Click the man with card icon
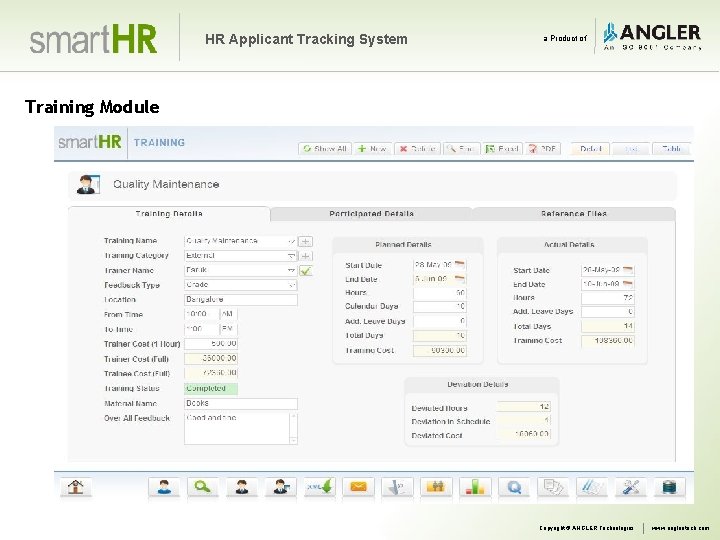Viewport: 720px width, 540px height. click(281, 487)
